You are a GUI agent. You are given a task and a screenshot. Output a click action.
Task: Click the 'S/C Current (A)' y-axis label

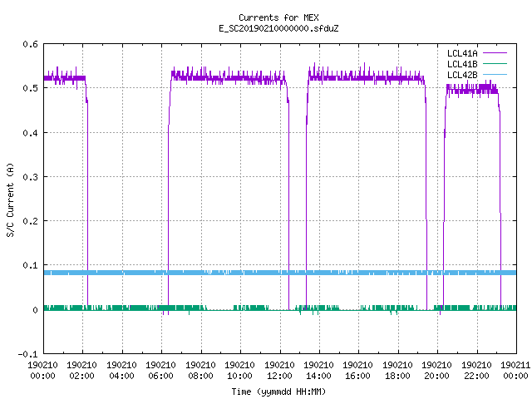(11, 200)
